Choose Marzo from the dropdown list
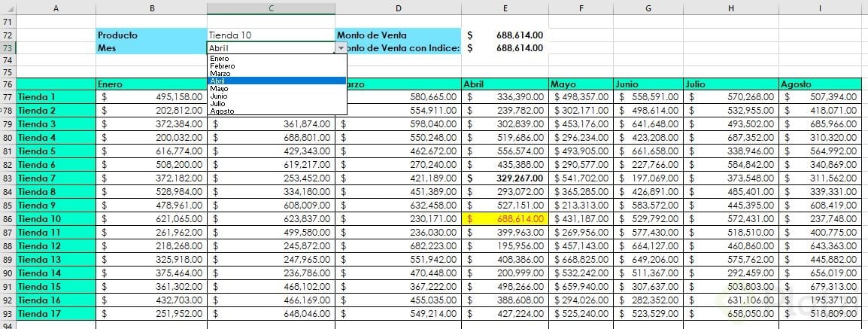868x329 pixels. point(277,73)
